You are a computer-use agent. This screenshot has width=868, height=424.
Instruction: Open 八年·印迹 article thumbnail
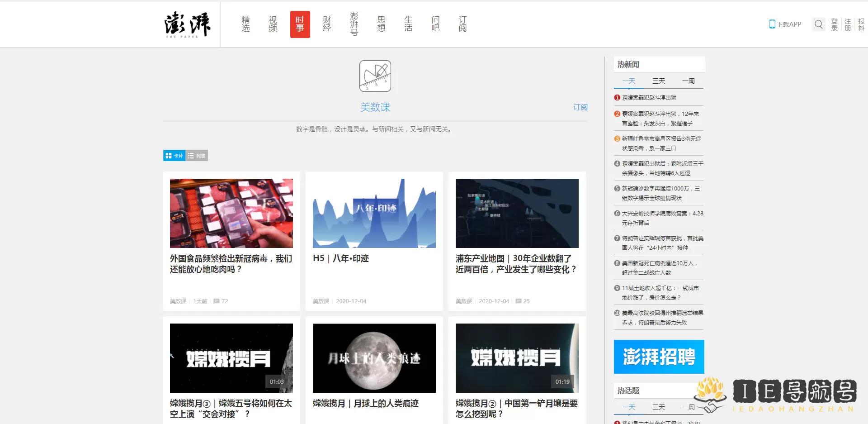[374, 213]
